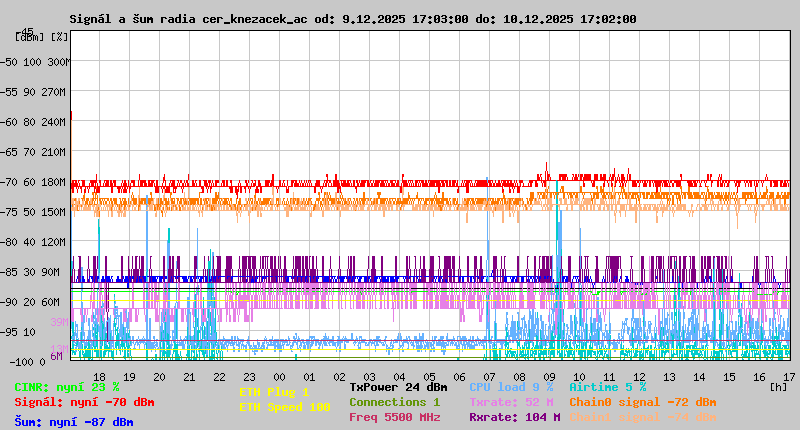Click the Freq 5500 MHz label
Image resolution: width=800 pixels, height=430 pixels.
point(394,417)
